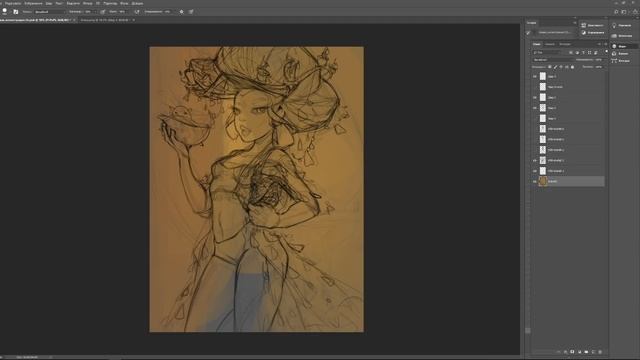
Task: Open the Libraries panel icon
Action: [x=614, y=36]
